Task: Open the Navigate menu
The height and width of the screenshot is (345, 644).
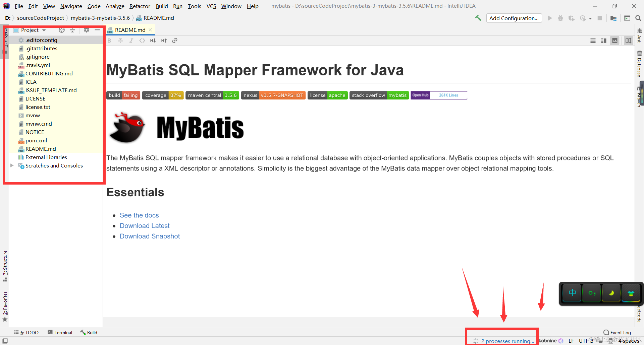Action: pos(71,6)
